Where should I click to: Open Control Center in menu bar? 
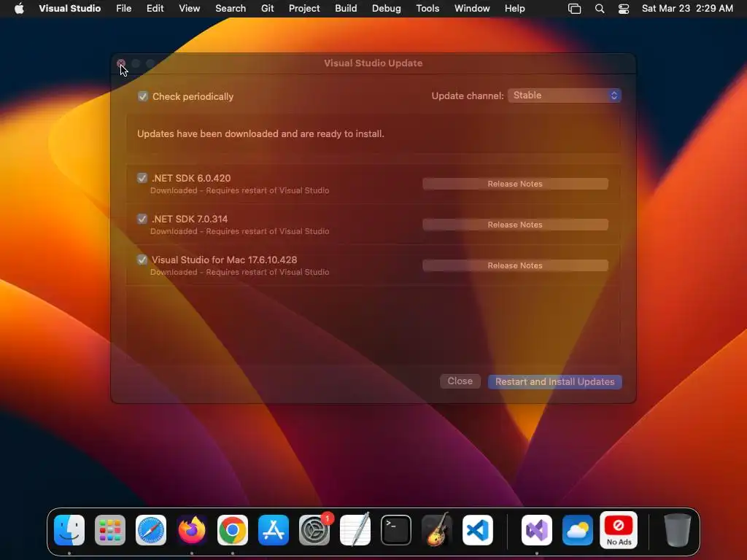[x=624, y=9]
